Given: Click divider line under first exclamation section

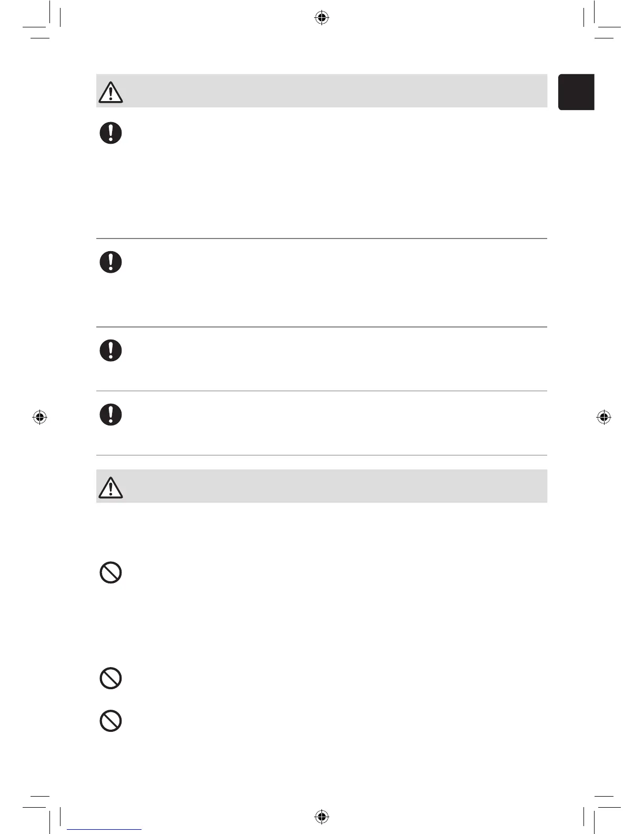Looking at the screenshot, I should click(x=321, y=239).
